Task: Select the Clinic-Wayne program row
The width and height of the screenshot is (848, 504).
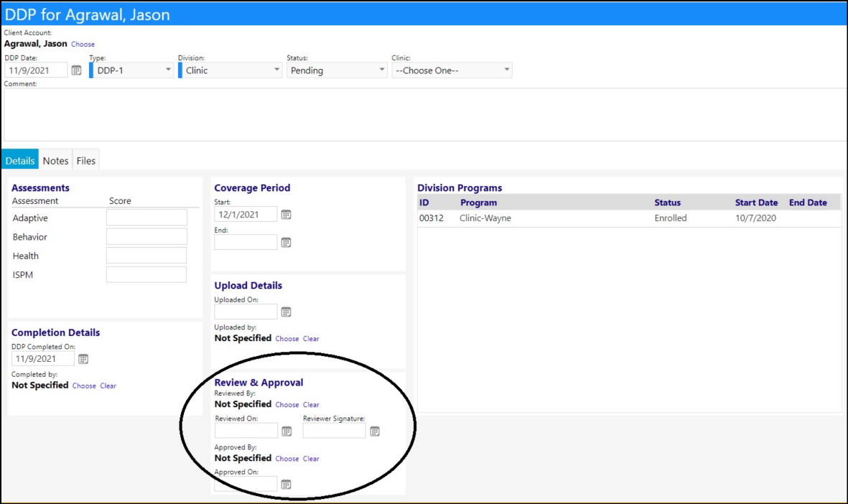Action: 630,218
